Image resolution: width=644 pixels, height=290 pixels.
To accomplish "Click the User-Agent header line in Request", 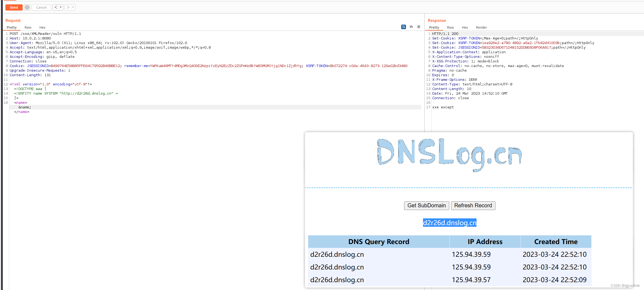I will point(98,43).
